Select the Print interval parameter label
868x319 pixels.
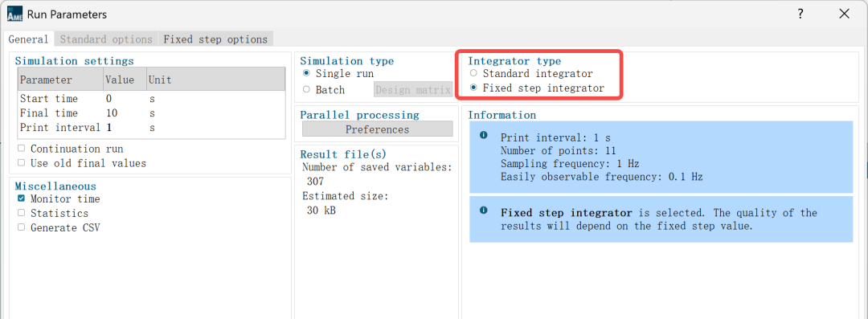tap(60, 128)
